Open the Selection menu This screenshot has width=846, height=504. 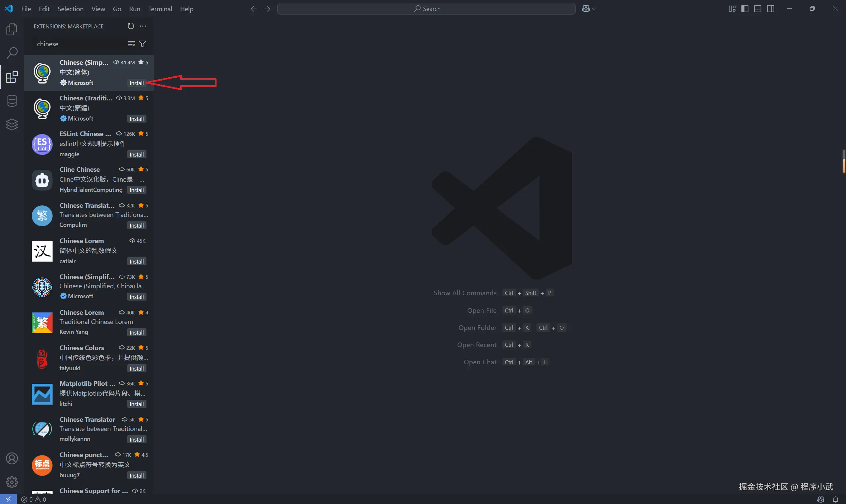tap(70, 9)
